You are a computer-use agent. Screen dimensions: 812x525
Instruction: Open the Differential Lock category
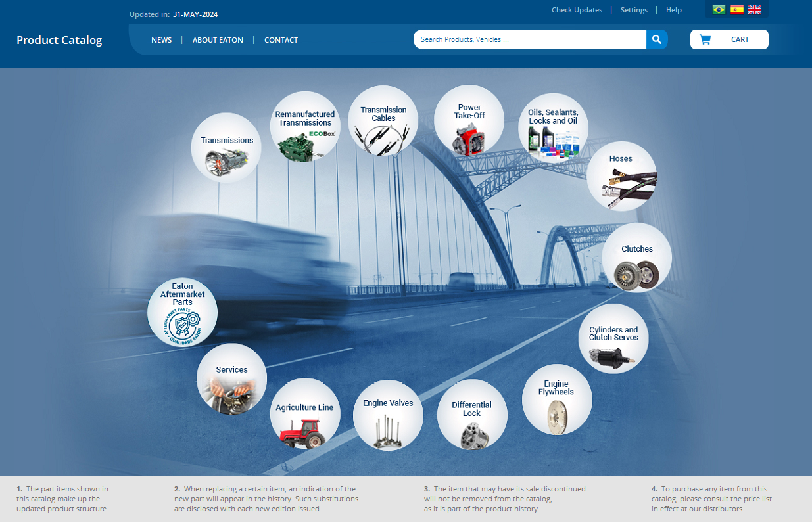[472, 415]
